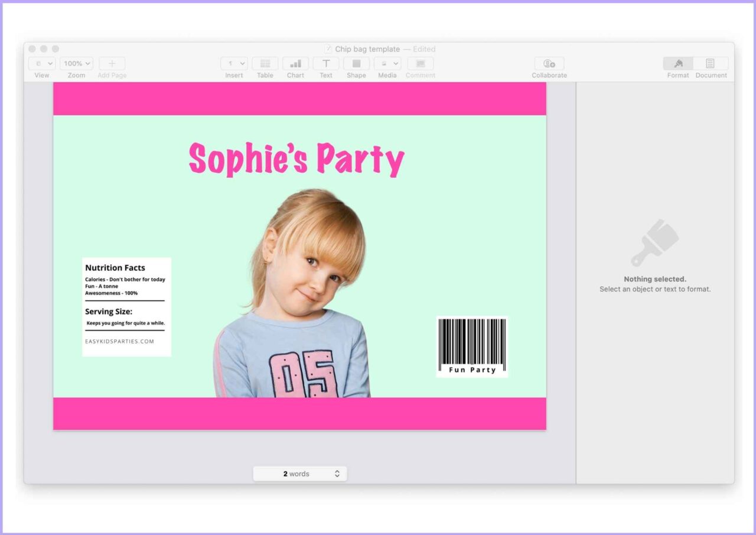The image size is (756, 535).
Task: Add a comment
Action: click(x=420, y=63)
